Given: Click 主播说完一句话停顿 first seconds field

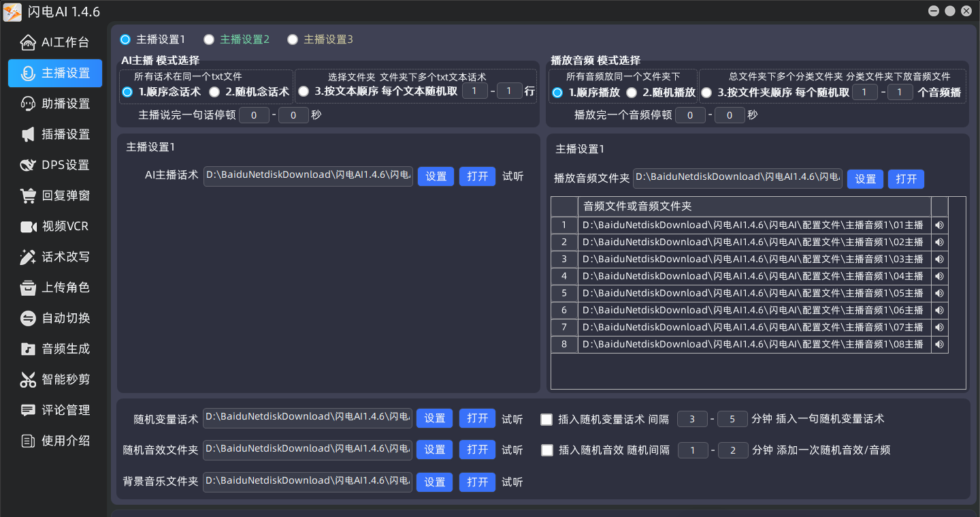Looking at the screenshot, I should (x=254, y=115).
